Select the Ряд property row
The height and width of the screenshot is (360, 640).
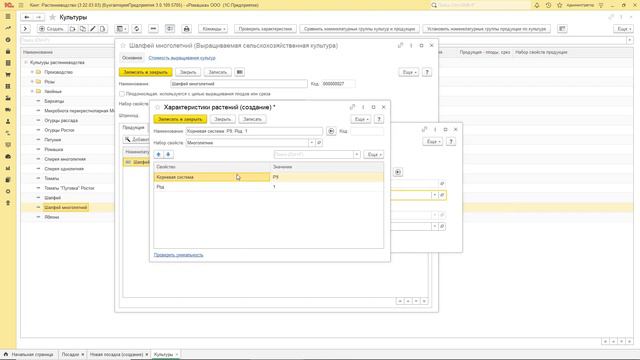coord(269,187)
